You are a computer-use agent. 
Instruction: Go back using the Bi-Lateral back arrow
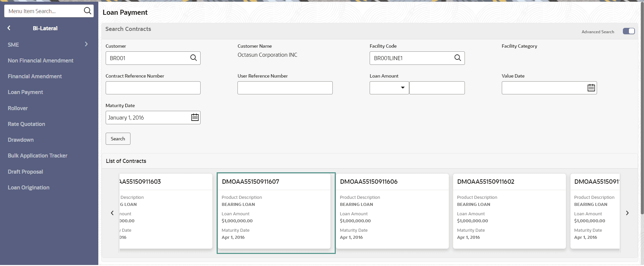[x=9, y=28]
